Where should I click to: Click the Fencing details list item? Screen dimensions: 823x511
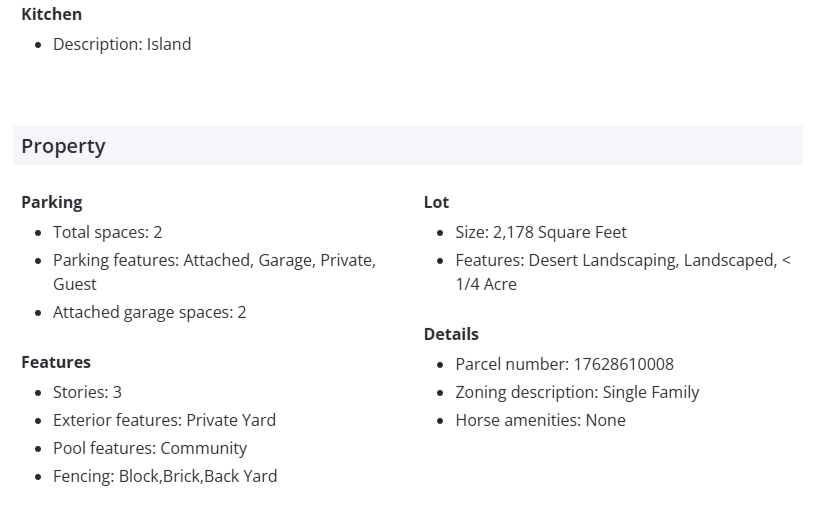click(164, 476)
